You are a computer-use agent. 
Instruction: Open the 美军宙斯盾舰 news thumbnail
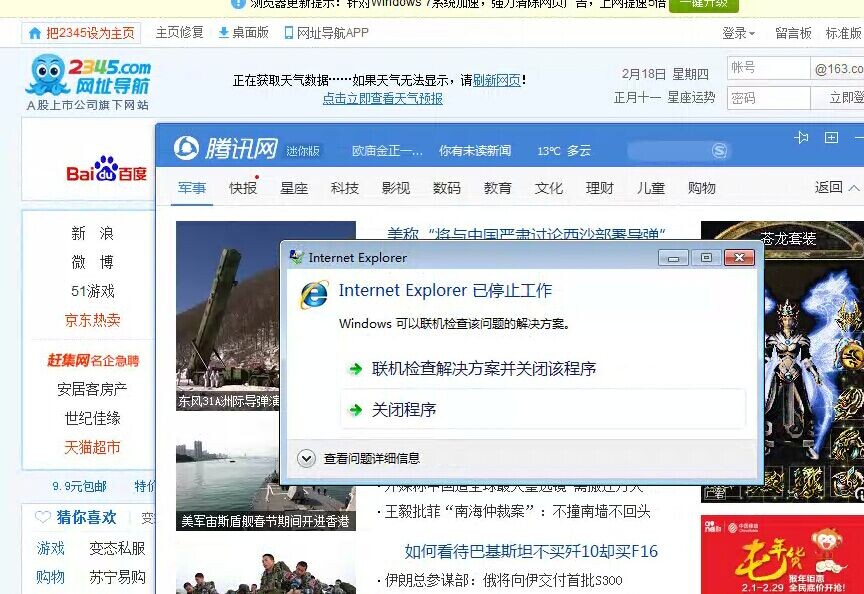[x=266, y=476]
